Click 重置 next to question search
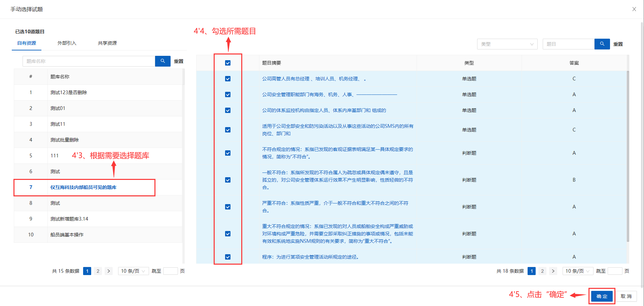The image size is (644, 306). [618, 44]
